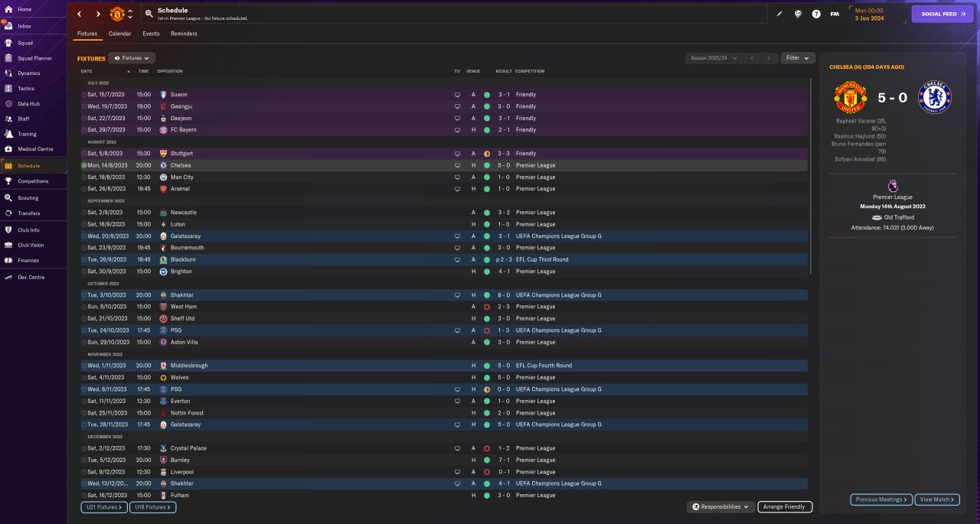Click the View Match button
980x524 pixels.
pos(938,500)
